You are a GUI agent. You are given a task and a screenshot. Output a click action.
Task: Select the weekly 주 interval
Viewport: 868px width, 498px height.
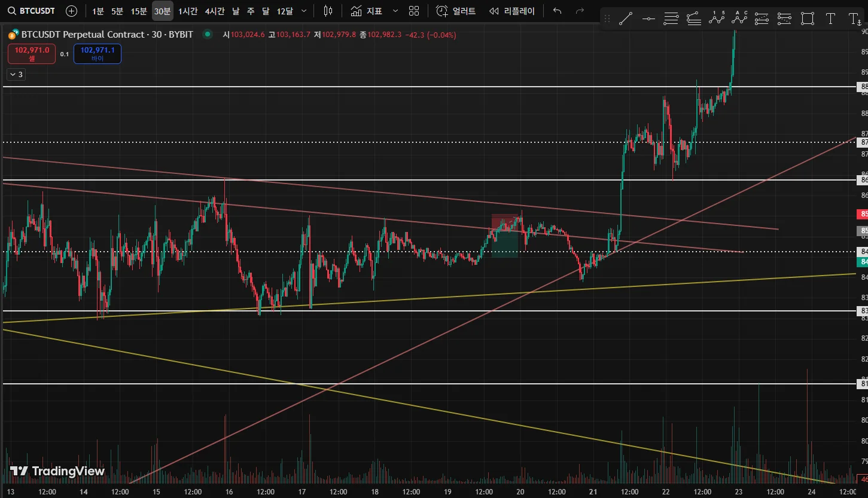pyautogui.click(x=251, y=11)
